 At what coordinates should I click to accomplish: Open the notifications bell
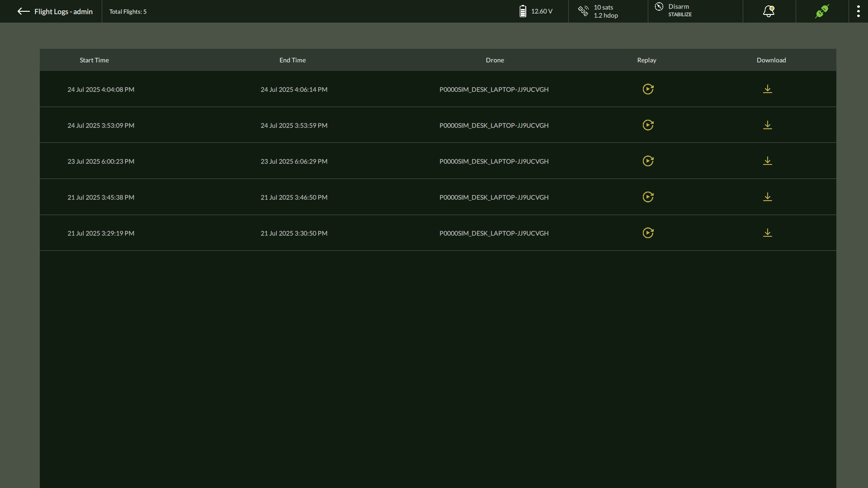pyautogui.click(x=769, y=11)
